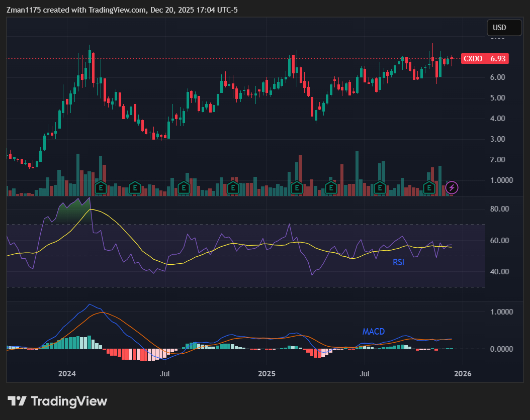Click the 2026 label on the time axis
530x420 pixels.
(463, 374)
